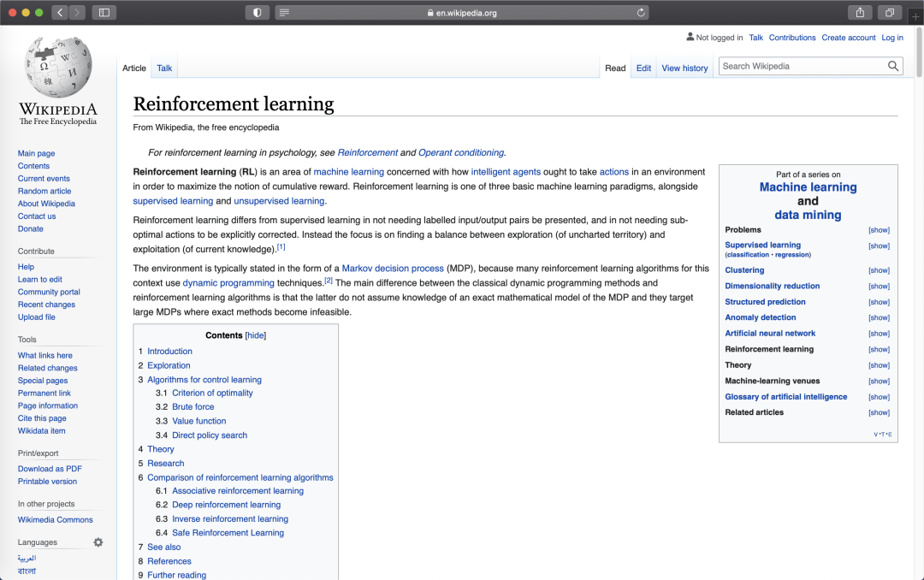Viewport: 924px width, 580px height.
Task: Open language settings gear icon
Action: pos(98,542)
